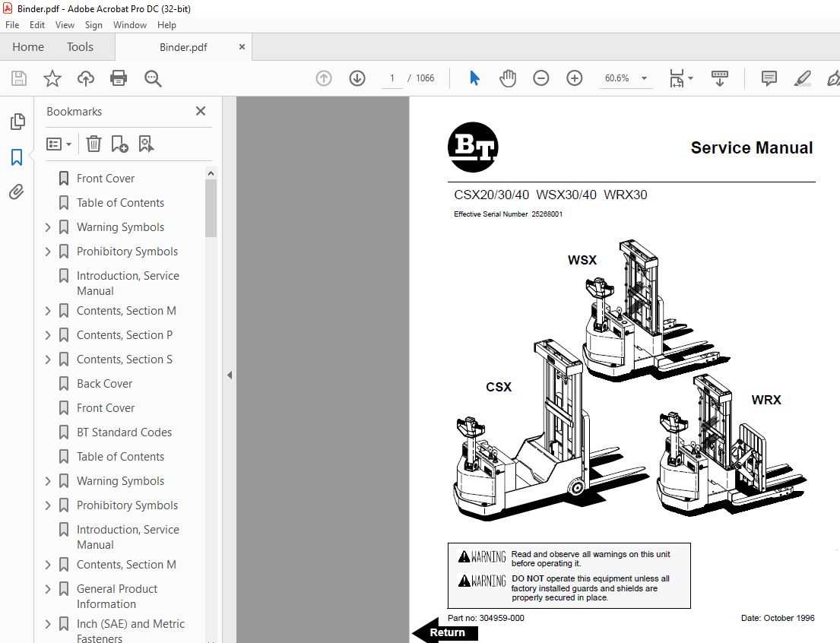Image resolution: width=840 pixels, height=643 pixels.
Task: Click the bookmarks panel scrollbar thumb
Action: coord(211,208)
